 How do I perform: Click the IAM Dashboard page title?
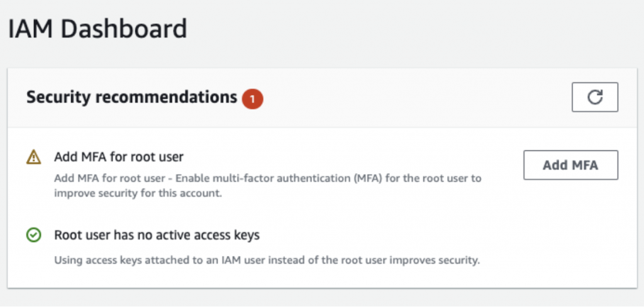coord(97,30)
